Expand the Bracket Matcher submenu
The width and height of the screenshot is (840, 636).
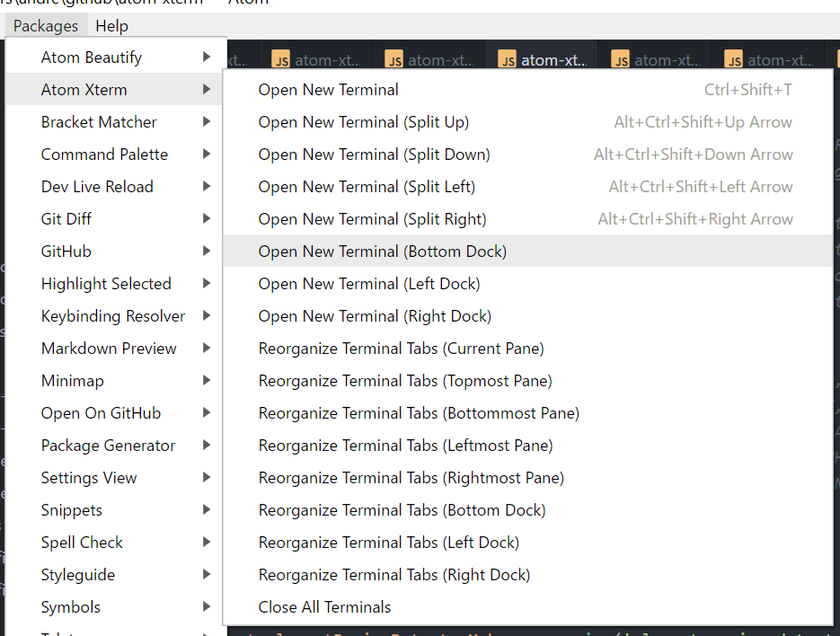coord(113,122)
